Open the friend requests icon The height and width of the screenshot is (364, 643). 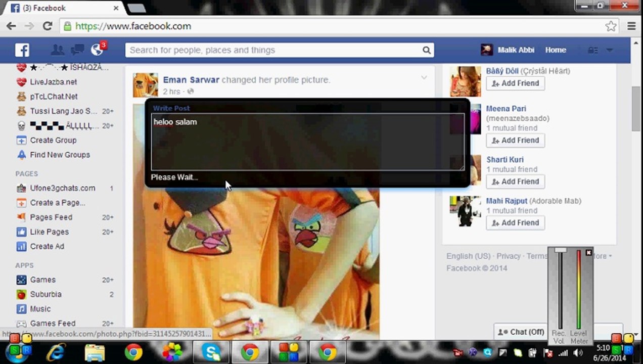[x=58, y=50]
